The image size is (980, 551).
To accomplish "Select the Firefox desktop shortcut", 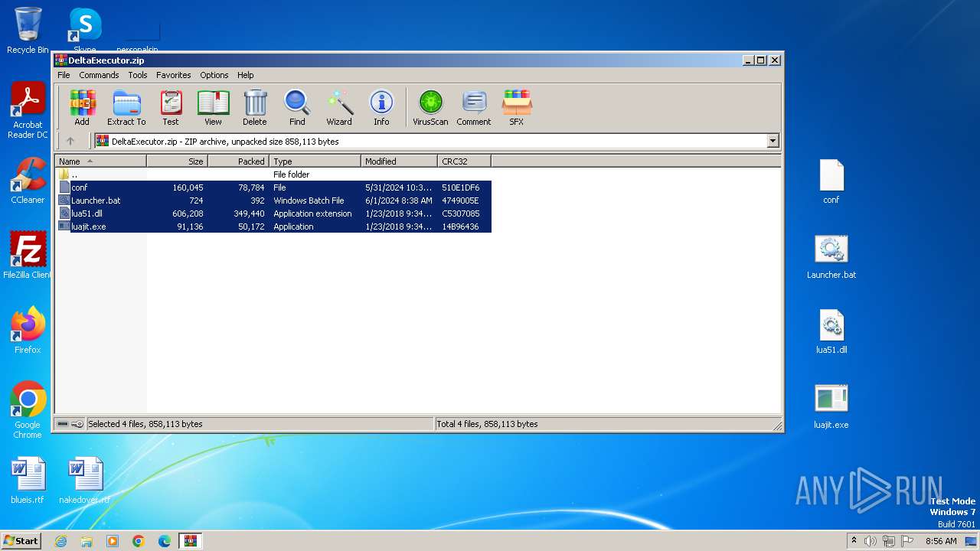I will pos(28,331).
